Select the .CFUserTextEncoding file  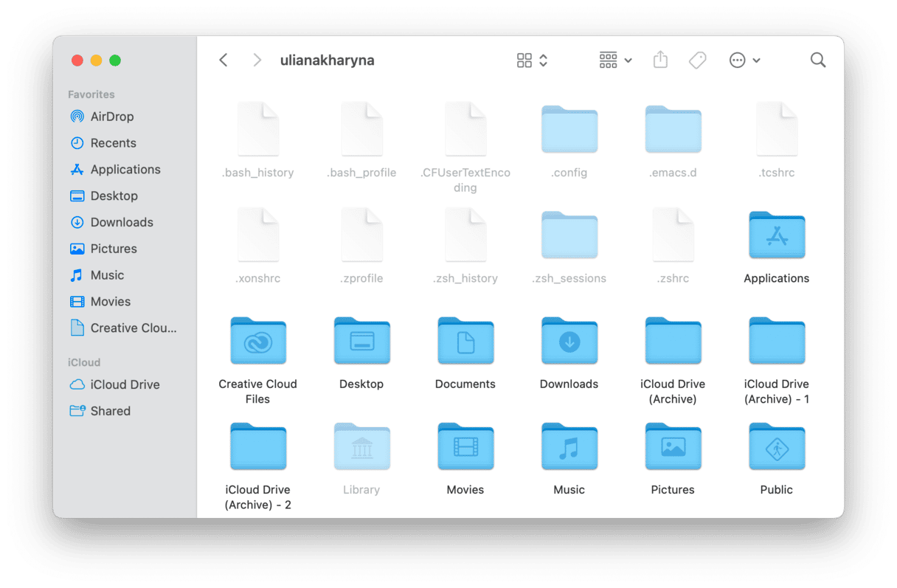pos(465,130)
